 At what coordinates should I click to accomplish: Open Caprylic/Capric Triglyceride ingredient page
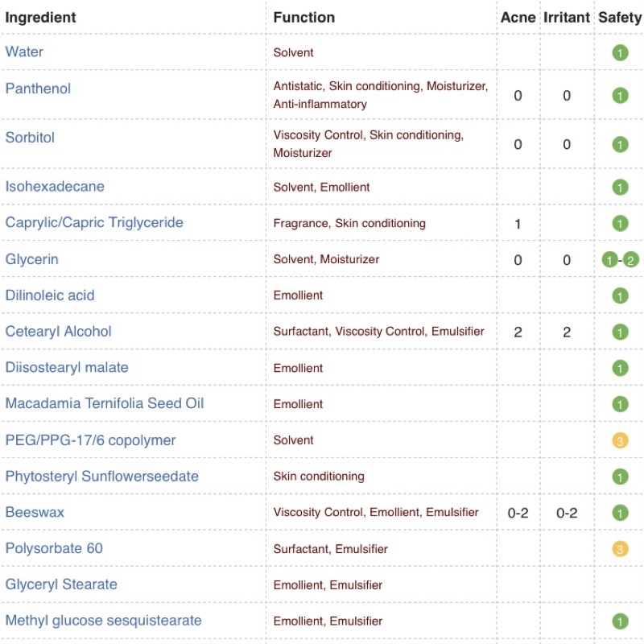coord(94,223)
